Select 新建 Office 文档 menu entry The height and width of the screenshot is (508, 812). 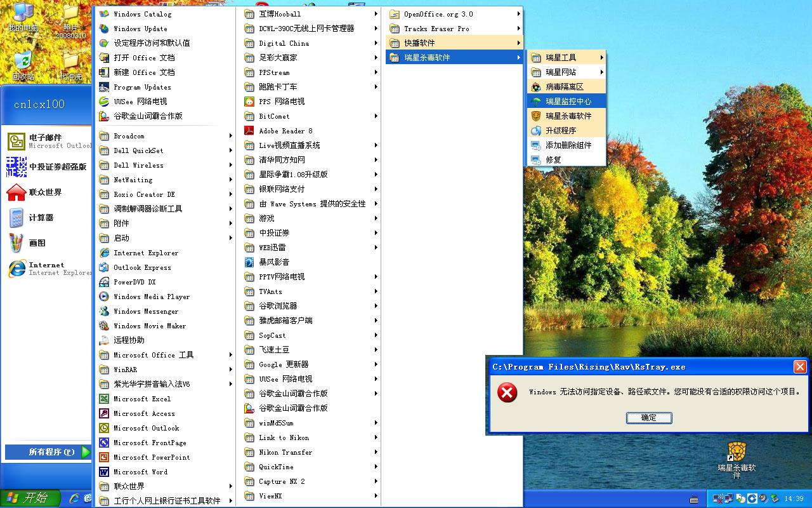166,72
